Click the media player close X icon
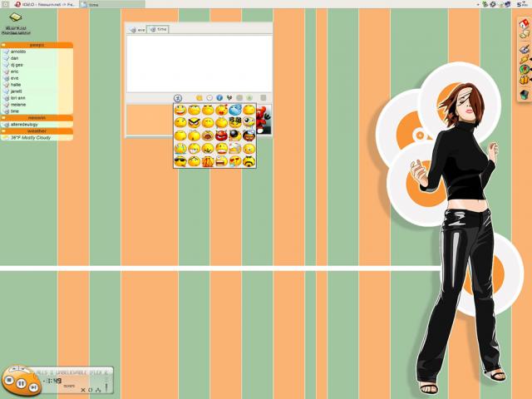 point(83,390)
